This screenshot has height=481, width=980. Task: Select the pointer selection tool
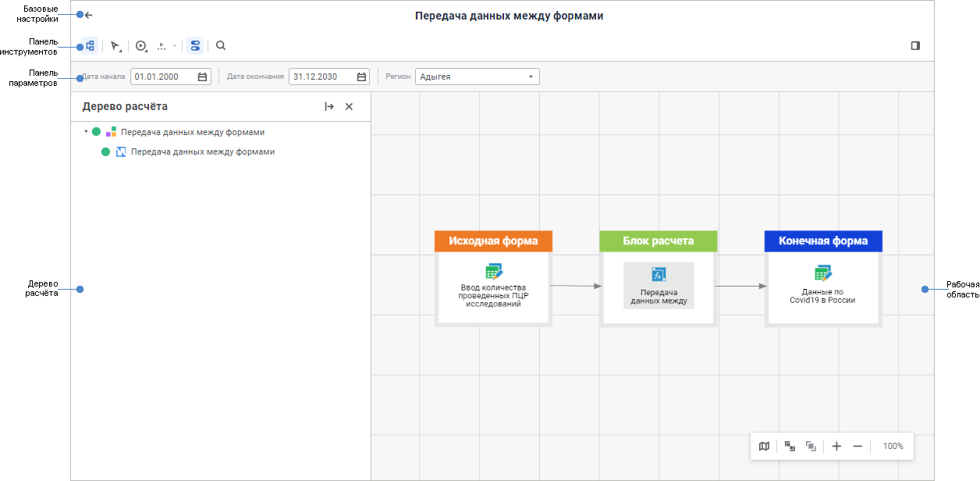pyautogui.click(x=115, y=46)
